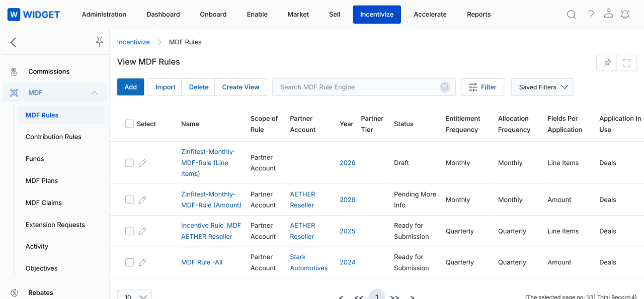Check the Incentive Rule_MDF AETHER Reseller row checkbox
This screenshot has width=644, height=299.
[x=129, y=231]
